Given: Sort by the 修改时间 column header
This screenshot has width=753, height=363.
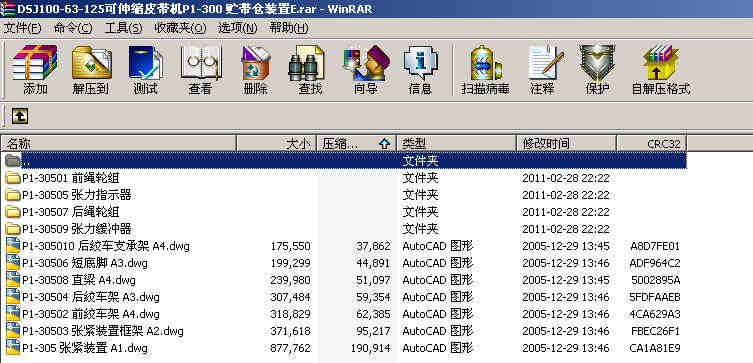Looking at the screenshot, I should 567,143.
